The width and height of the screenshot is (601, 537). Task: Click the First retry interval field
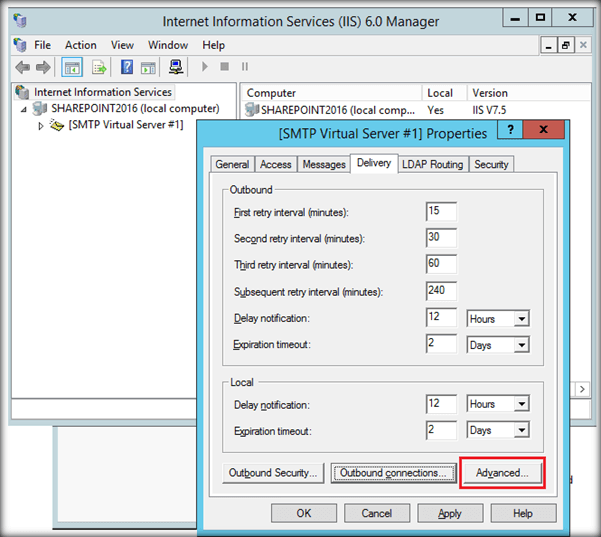coord(441,211)
